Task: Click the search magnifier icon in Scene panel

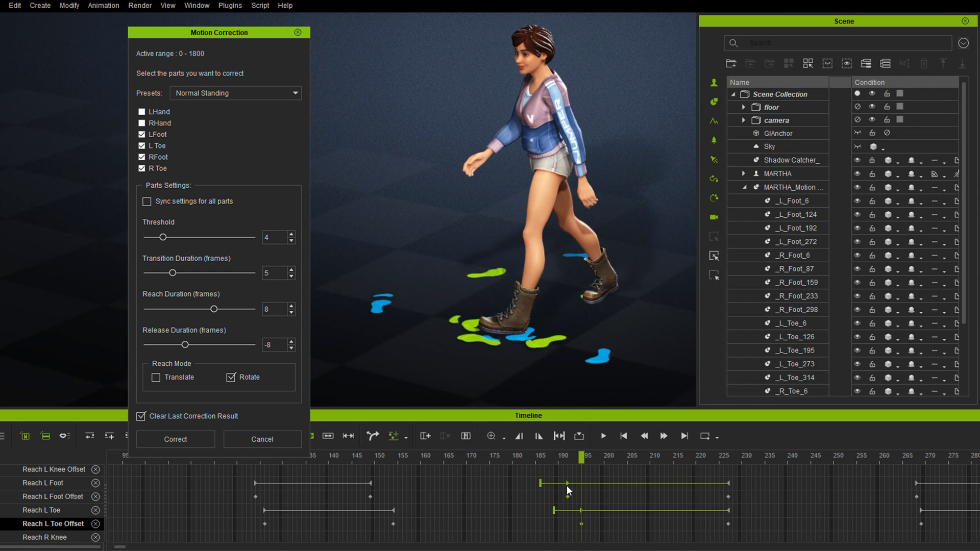Action: (x=733, y=43)
